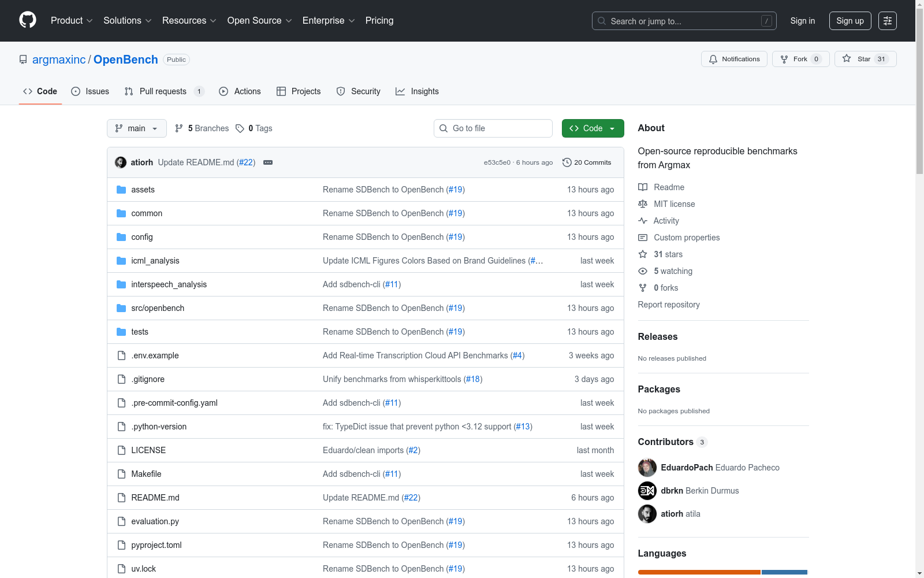Click the icml_analysis folder icon
Image resolution: width=924 pixels, height=578 pixels.
121,261
